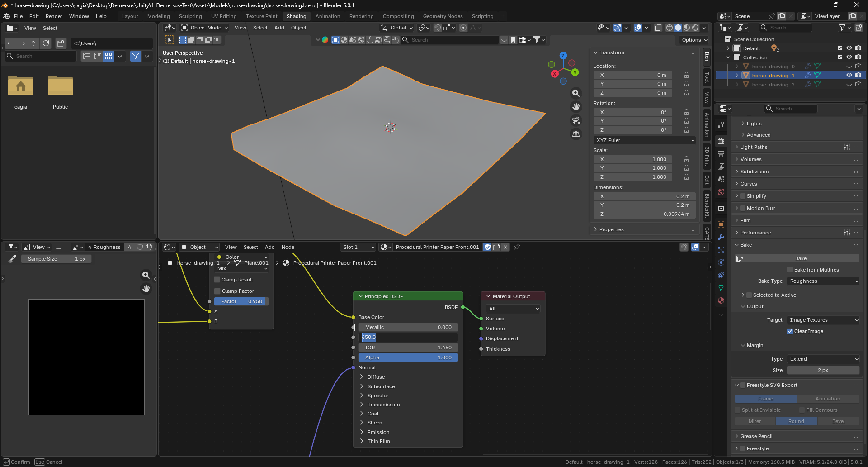Select rendered viewport shading

695,28
